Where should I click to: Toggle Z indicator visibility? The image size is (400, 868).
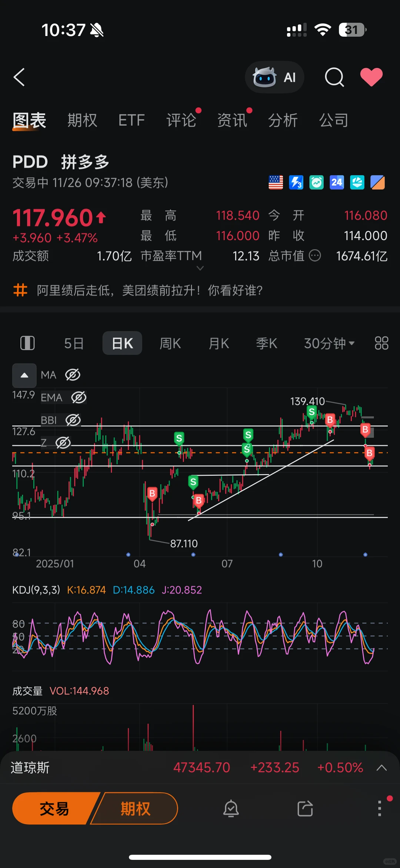click(63, 443)
